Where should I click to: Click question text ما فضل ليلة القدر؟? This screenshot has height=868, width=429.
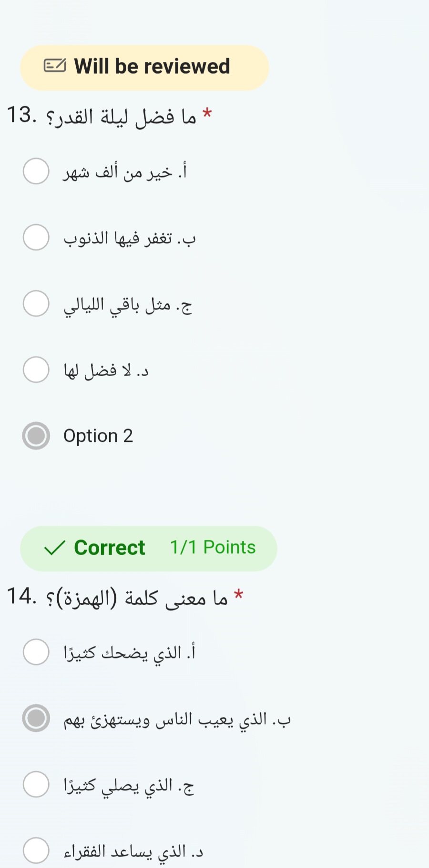[x=121, y=116]
